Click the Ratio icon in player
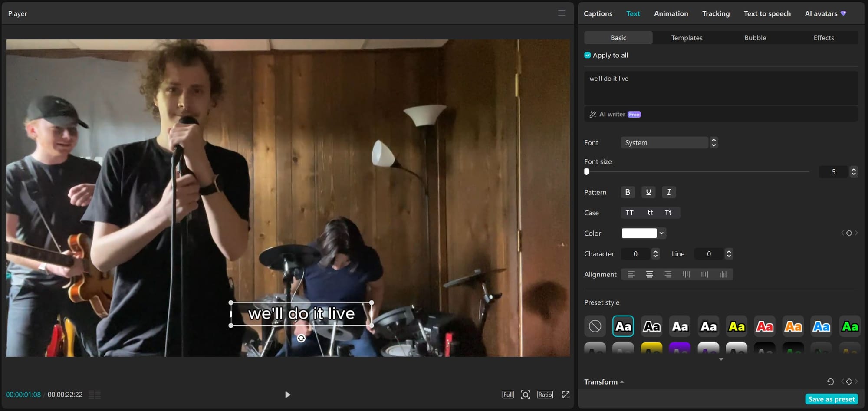Viewport: 868px width, 411px height. click(x=545, y=395)
